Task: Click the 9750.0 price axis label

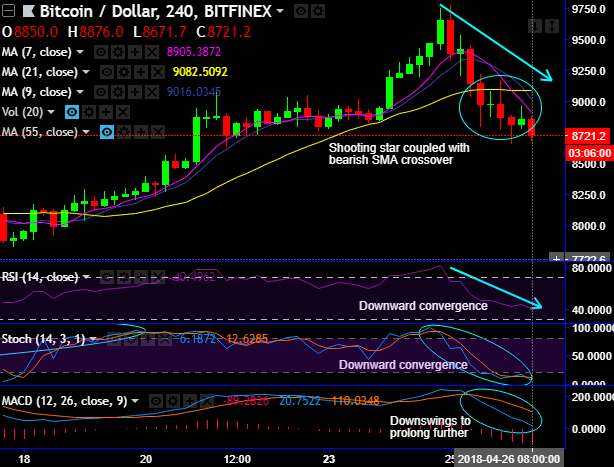Action: pyautogui.click(x=589, y=9)
